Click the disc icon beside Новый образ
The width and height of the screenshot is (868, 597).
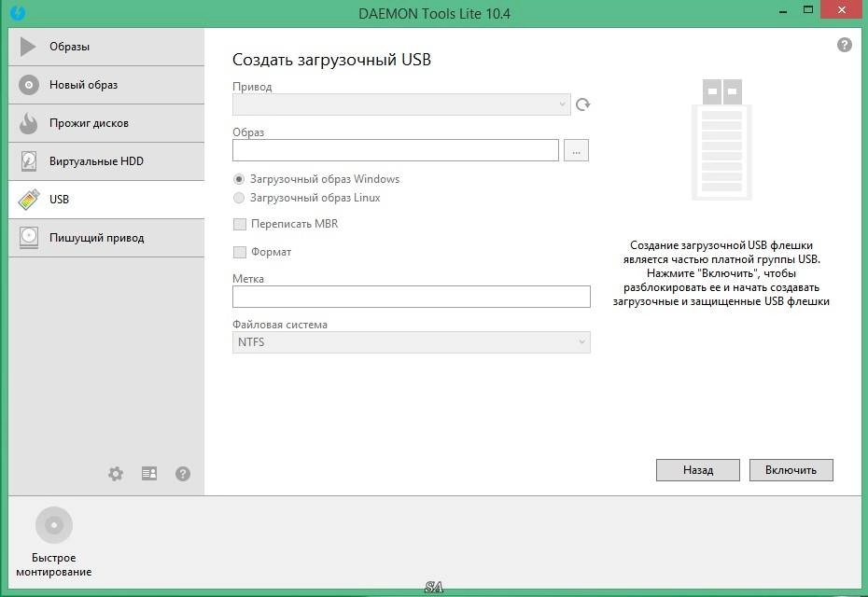(28, 85)
